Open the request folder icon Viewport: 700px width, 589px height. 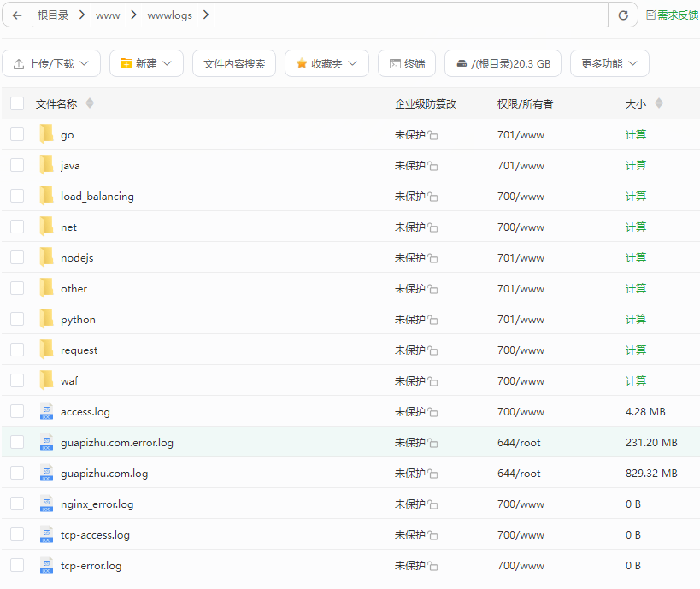tap(46, 350)
